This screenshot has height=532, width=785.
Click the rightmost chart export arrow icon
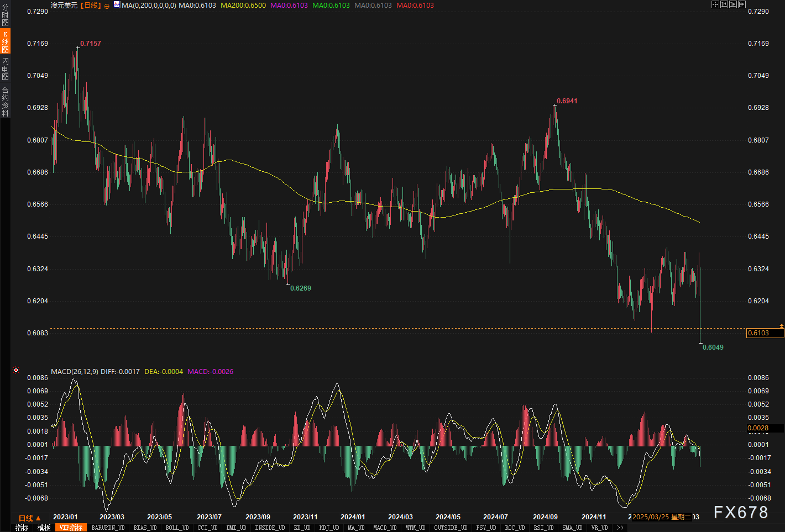[741, 4]
